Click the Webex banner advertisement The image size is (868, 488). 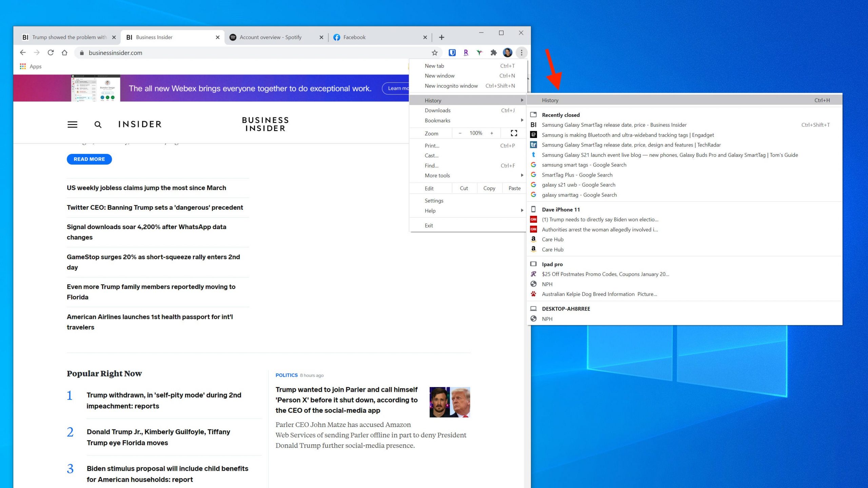pos(211,88)
